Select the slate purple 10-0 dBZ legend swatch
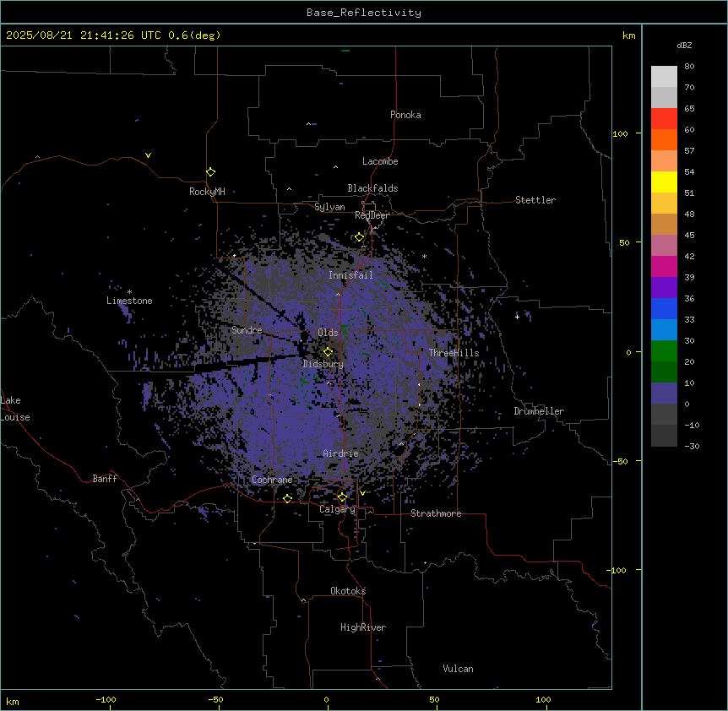This screenshot has height=711, width=728. tap(664, 393)
